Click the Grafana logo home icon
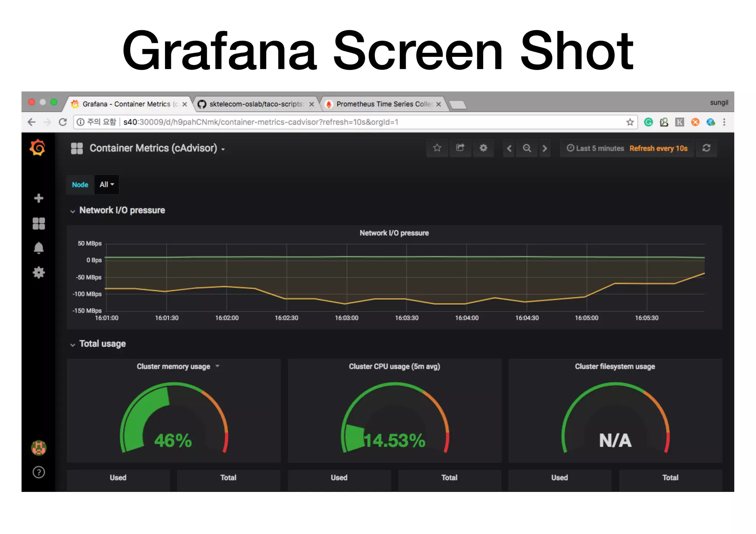Screen dimensions: 756x534 click(x=38, y=148)
